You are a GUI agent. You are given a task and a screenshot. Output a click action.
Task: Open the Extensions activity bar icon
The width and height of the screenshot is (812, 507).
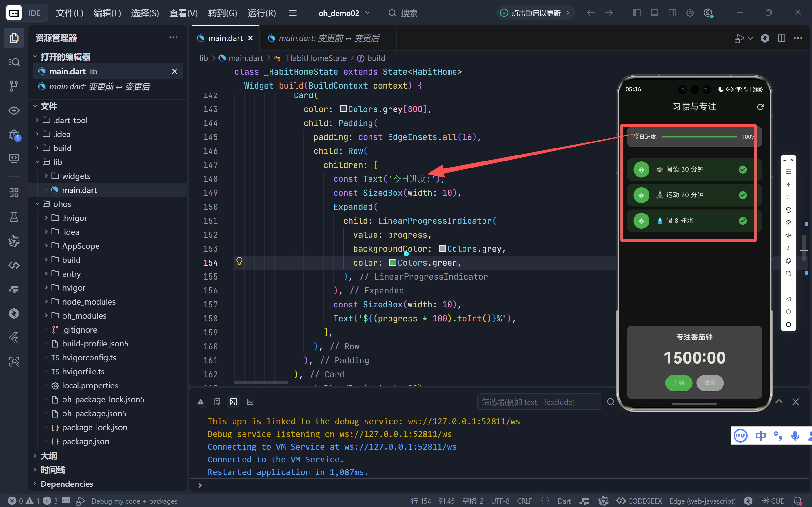[14, 193]
